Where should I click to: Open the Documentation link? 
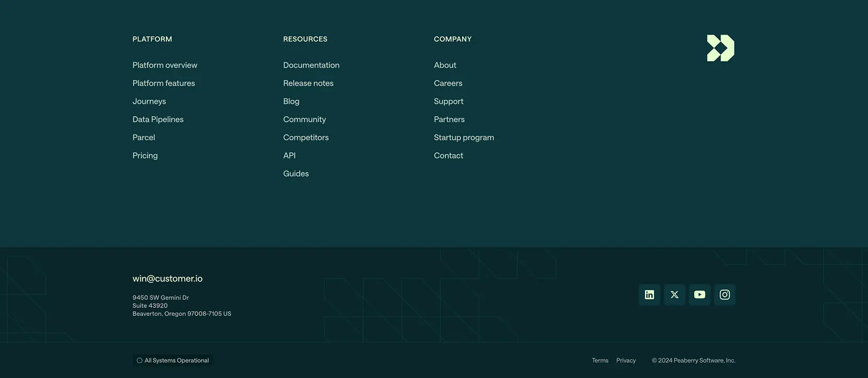311,65
